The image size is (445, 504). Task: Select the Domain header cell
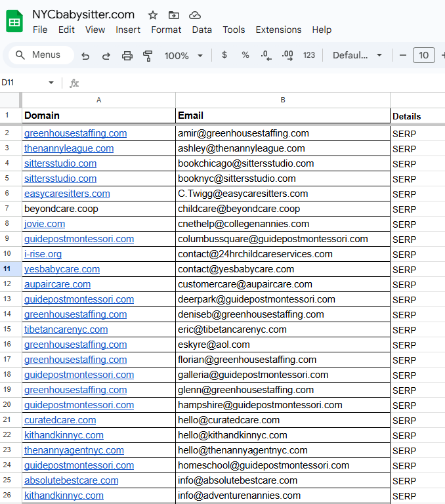(x=98, y=115)
